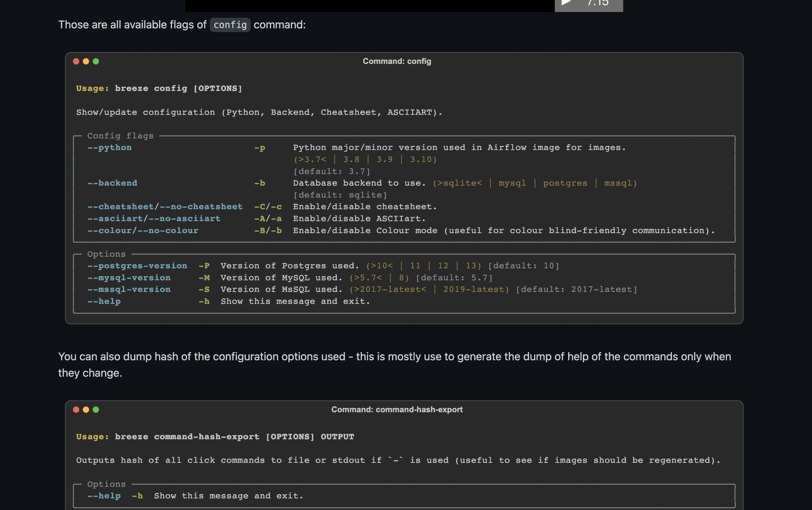Click the --mysql-version option

pos(129,278)
